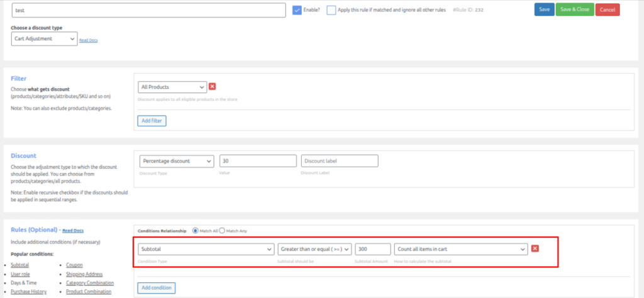Uncheck the Enable checkbox
This screenshot has height=298, width=644.
(x=298, y=10)
